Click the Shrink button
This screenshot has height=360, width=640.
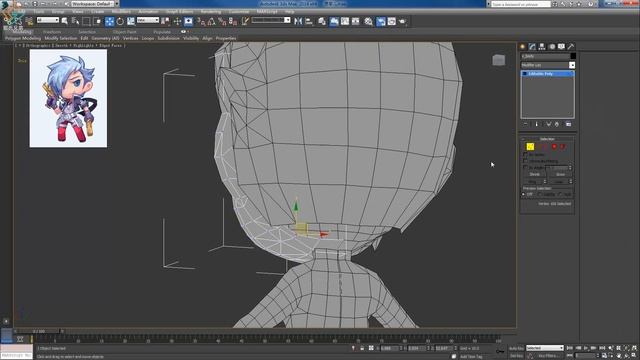pyautogui.click(x=534, y=174)
